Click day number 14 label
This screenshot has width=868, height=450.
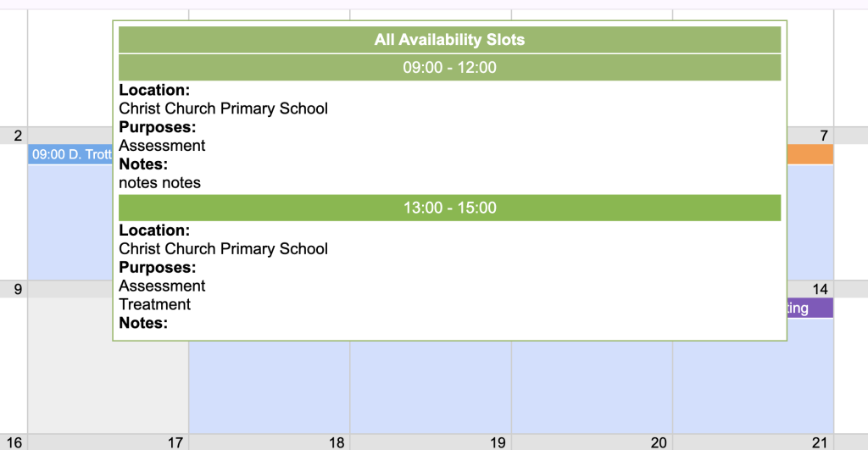click(820, 290)
